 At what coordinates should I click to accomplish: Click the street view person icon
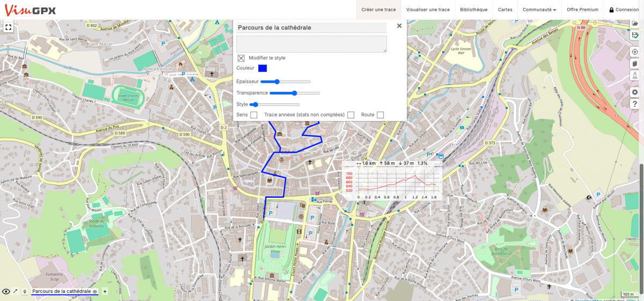coord(635,76)
